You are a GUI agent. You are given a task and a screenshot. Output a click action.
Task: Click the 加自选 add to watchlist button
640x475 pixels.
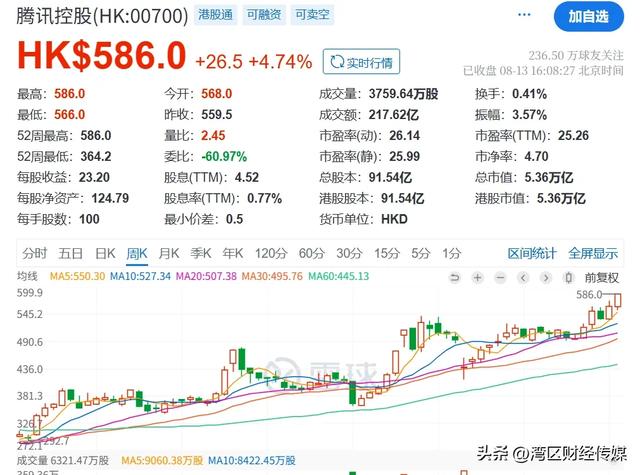589,17
